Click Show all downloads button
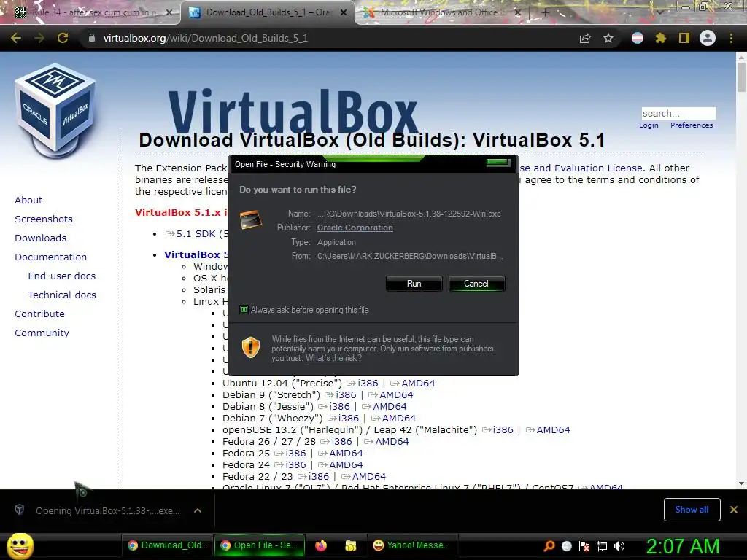The width and height of the screenshot is (747, 560). pyautogui.click(x=692, y=510)
